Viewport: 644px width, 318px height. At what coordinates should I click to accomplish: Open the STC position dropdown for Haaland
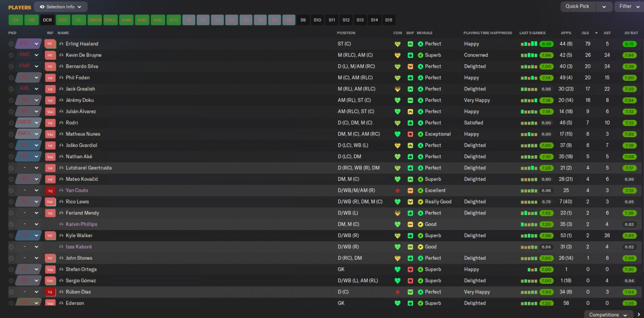[36, 44]
